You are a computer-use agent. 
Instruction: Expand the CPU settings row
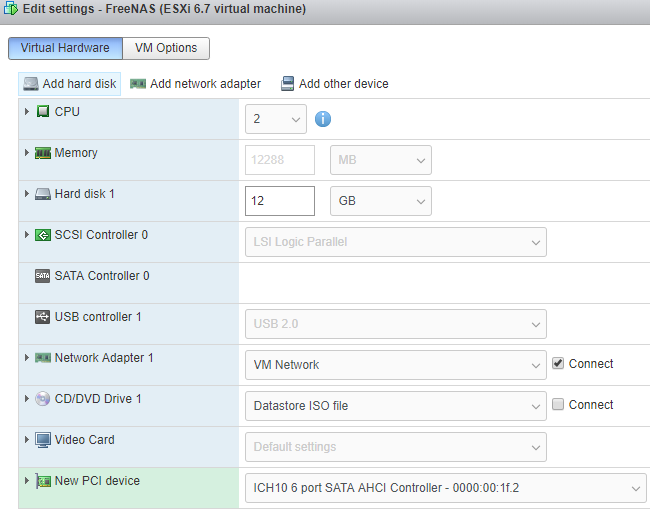tap(27, 112)
